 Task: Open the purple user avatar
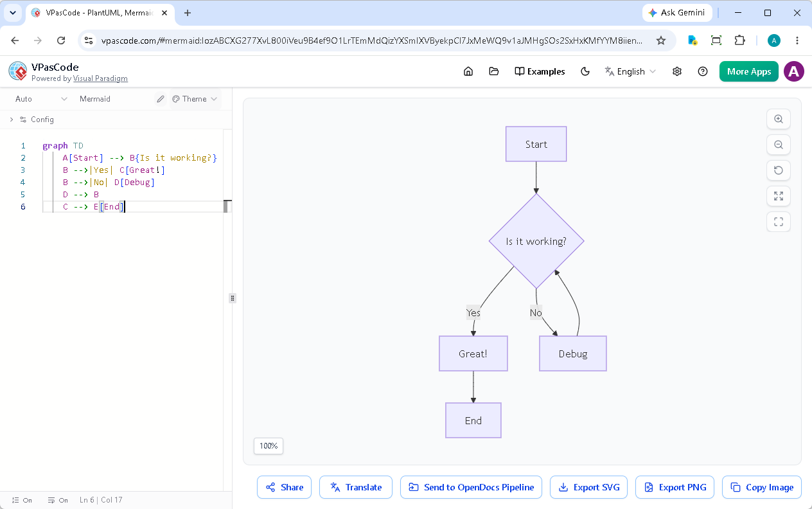tap(794, 71)
